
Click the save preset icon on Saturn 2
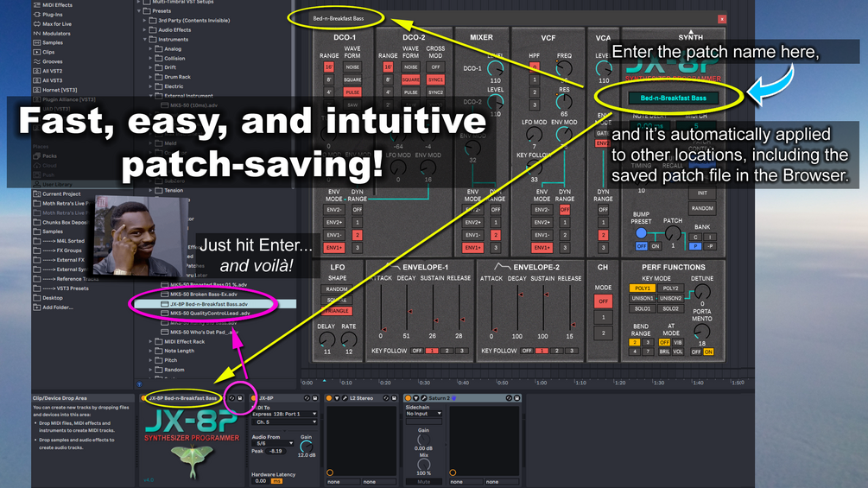point(516,398)
